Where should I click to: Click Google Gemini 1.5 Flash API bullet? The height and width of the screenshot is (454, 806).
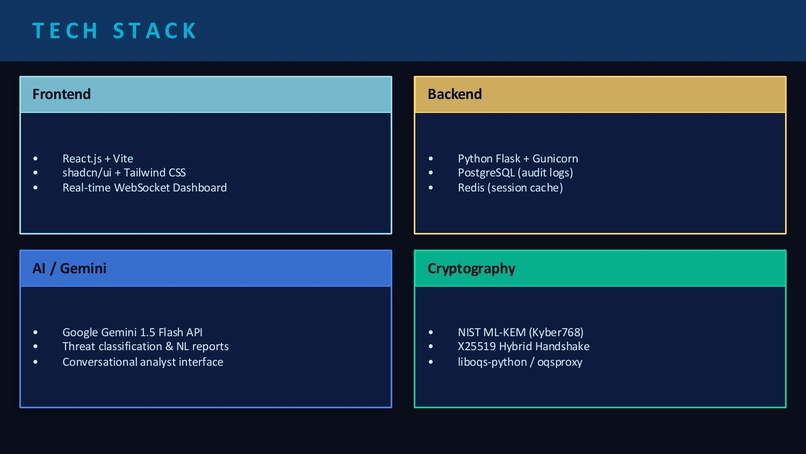[x=132, y=332]
